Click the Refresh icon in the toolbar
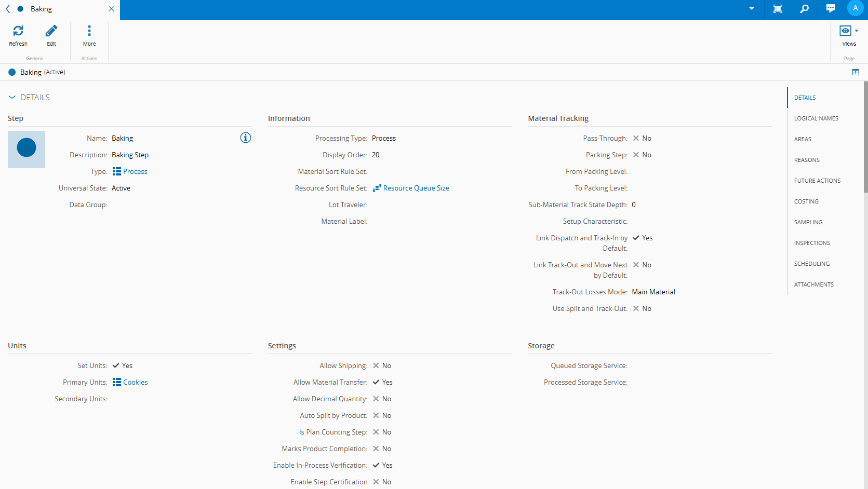 click(x=18, y=31)
